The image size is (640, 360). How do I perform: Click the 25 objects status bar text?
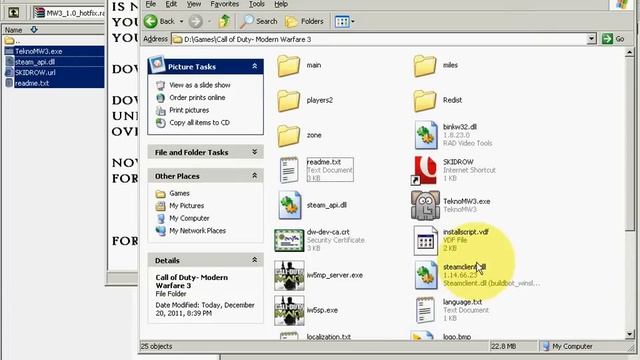click(x=156, y=346)
